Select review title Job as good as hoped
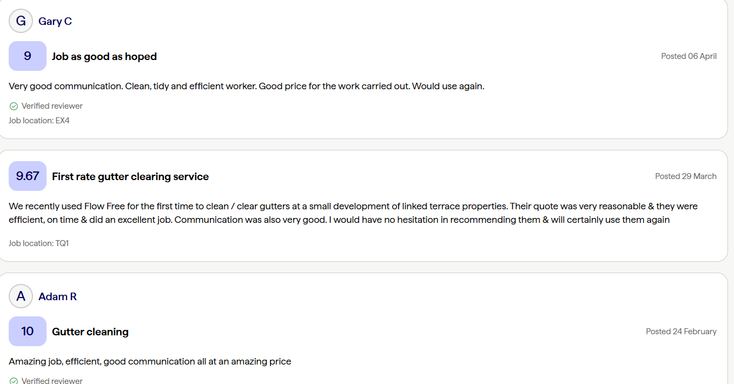Viewport: 734px width, 384px height. [x=104, y=57]
